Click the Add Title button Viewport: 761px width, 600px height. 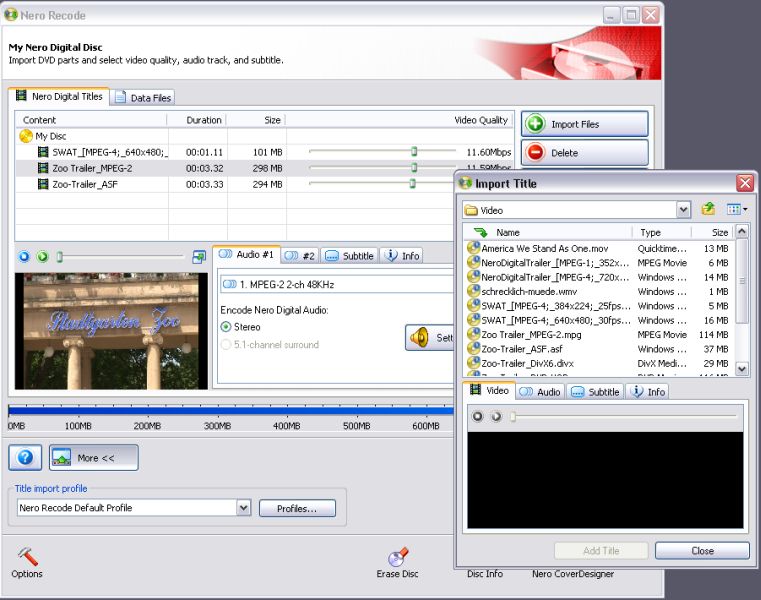(x=601, y=551)
